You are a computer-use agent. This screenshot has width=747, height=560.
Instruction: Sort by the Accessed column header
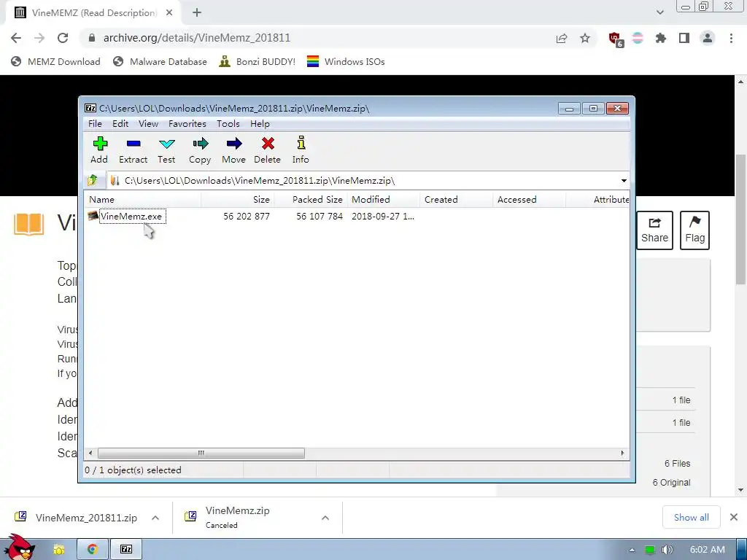[x=530, y=200]
